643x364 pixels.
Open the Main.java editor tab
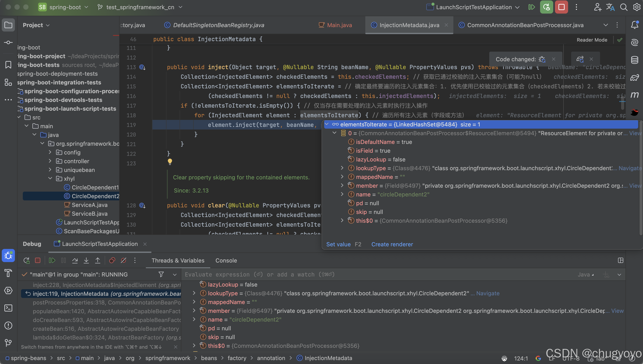coord(339,25)
